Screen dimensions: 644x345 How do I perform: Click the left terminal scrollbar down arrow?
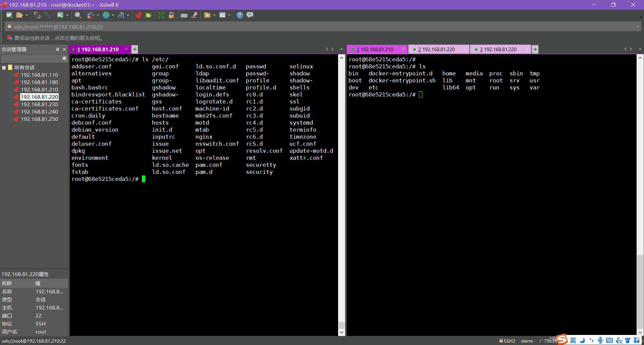point(341,332)
